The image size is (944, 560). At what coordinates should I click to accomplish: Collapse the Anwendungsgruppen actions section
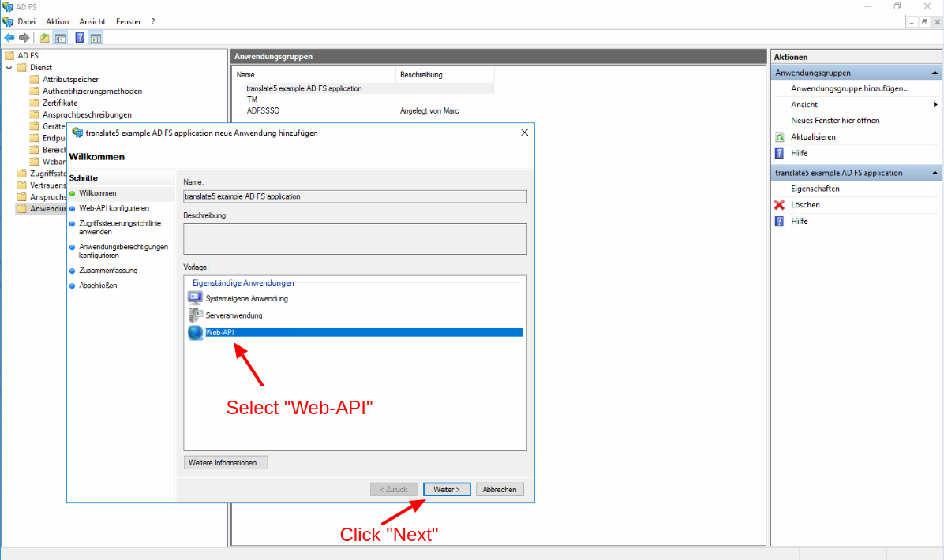[935, 73]
